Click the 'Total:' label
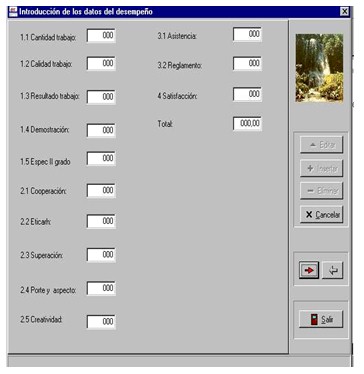This screenshot has height=374, width=364. (x=165, y=124)
